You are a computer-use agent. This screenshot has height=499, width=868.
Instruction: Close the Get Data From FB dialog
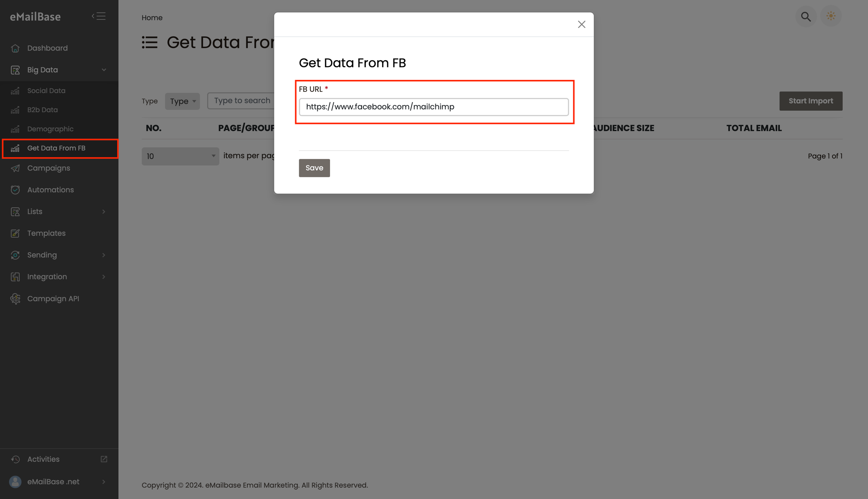point(581,24)
